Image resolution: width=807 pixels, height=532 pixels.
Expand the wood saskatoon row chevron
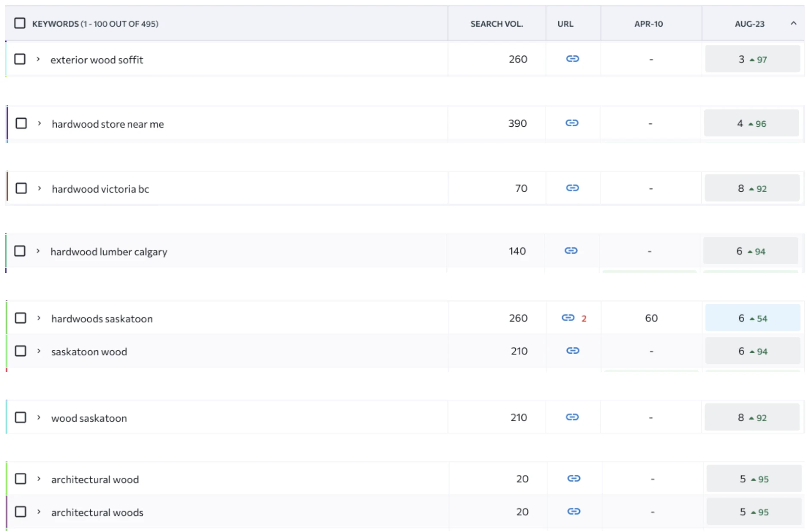[x=39, y=418]
